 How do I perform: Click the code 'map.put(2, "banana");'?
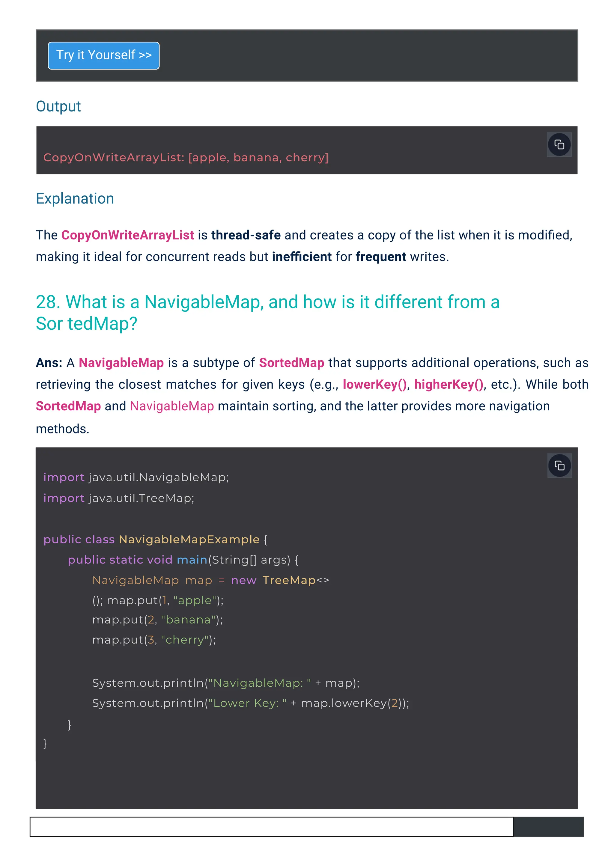[x=158, y=620]
